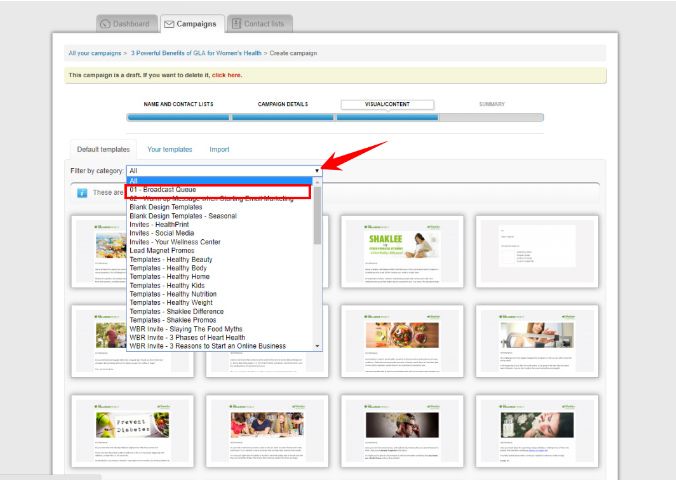The image size is (676, 480).
Task: Switch to Your templates tab
Action: point(170,149)
